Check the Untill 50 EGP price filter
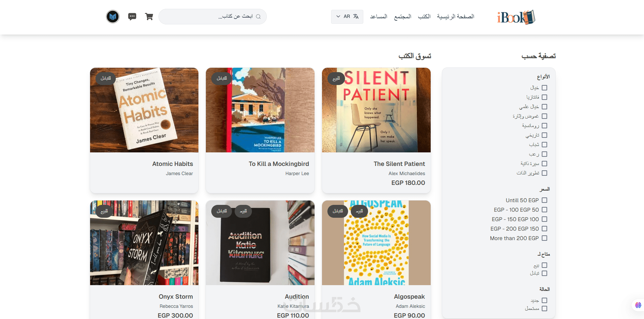The width and height of the screenshot is (644, 319). [x=544, y=200]
